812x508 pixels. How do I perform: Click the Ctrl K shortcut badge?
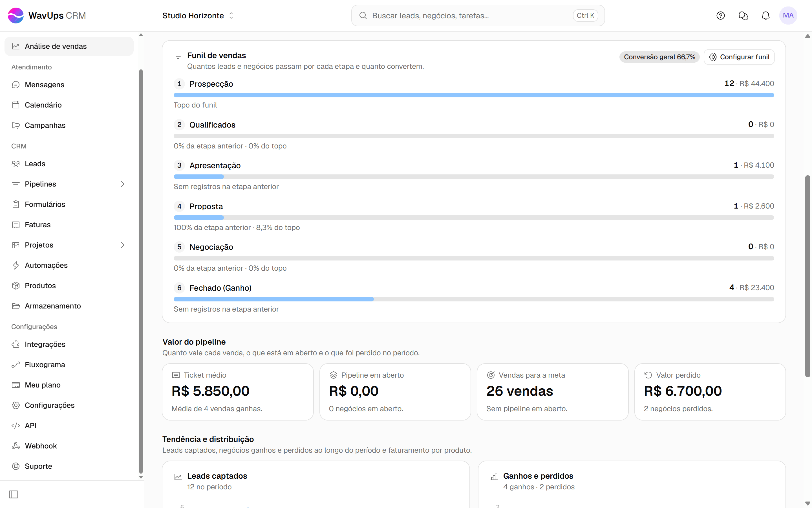click(x=585, y=16)
